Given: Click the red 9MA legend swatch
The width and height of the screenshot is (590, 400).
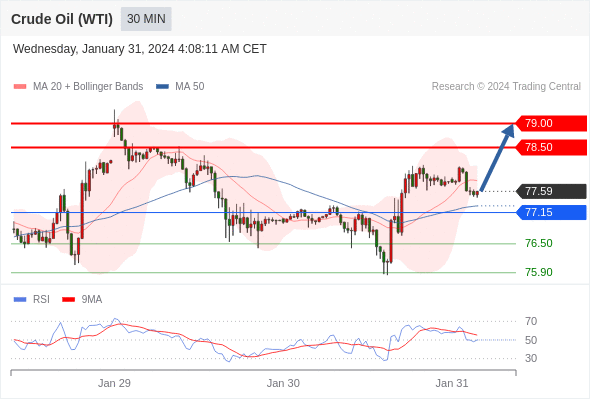Looking at the screenshot, I should click(68, 300).
